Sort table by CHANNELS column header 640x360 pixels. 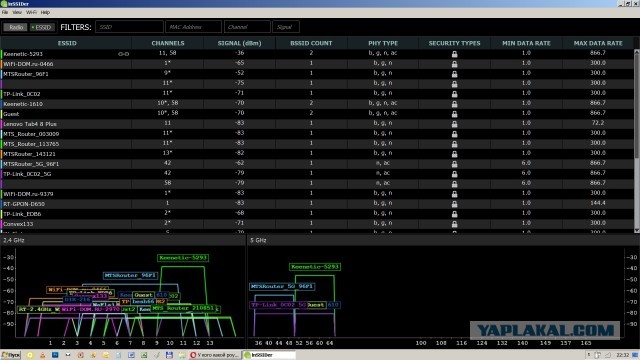coord(168,43)
